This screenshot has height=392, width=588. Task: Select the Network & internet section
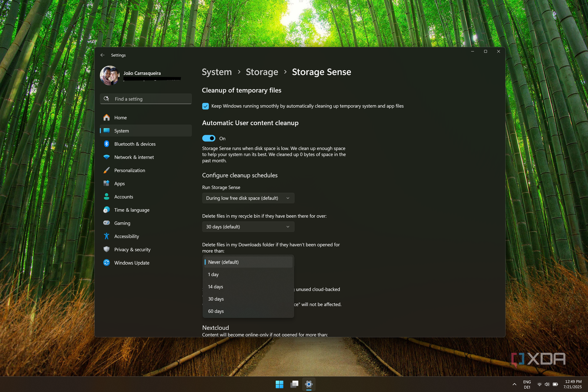coord(134,157)
